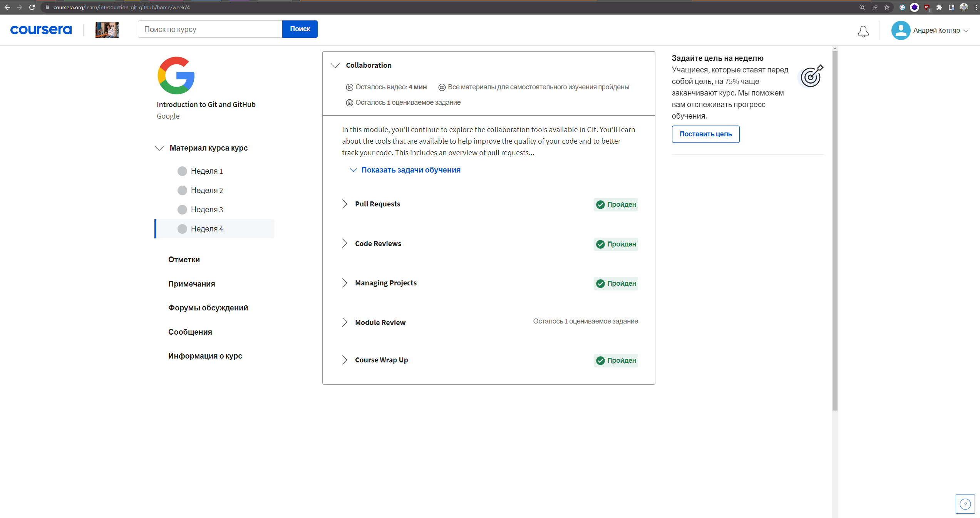
Task: Open Форумы обсуждений page
Action: [208, 308]
